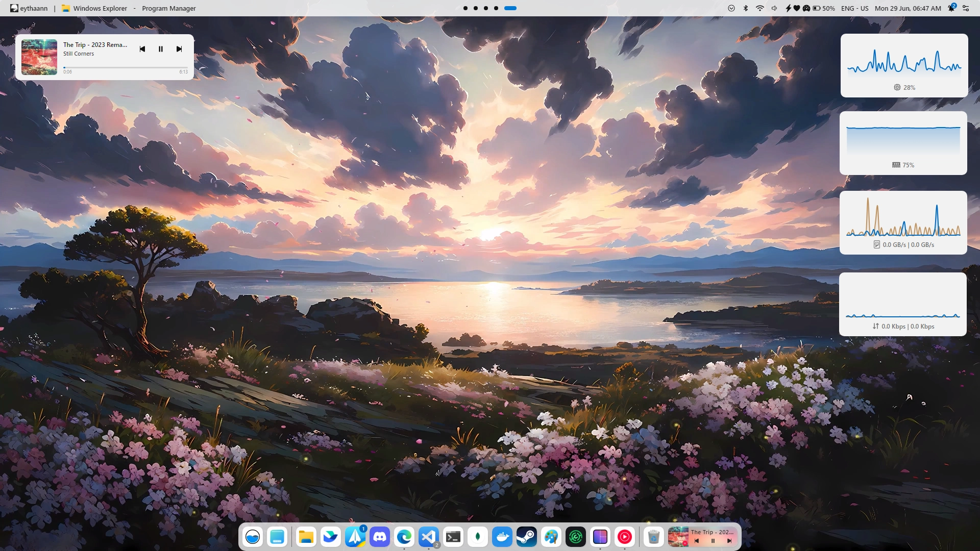Image resolution: width=980 pixels, height=551 pixels.
Task: Click the Bluetooth icon in the top bar
Action: coord(746,8)
